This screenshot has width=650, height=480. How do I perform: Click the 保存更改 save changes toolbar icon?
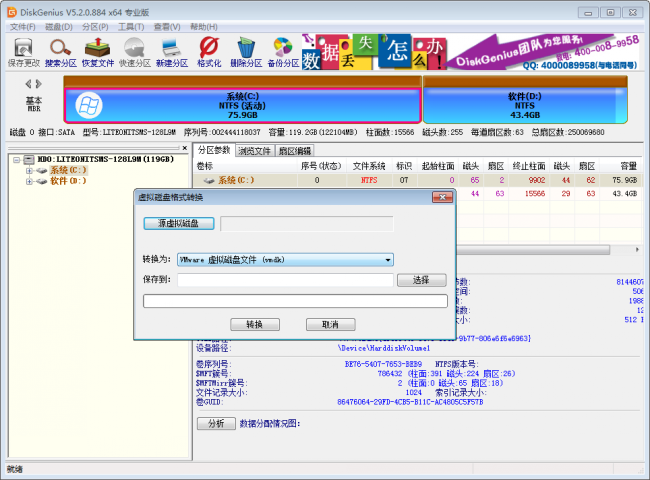point(24,53)
